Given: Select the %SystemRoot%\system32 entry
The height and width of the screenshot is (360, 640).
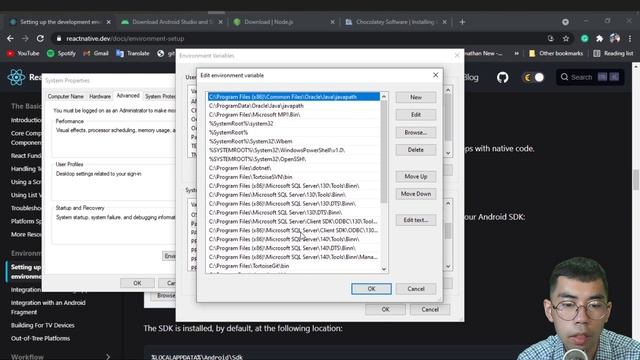Looking at the screenshot, I should 293,124.
